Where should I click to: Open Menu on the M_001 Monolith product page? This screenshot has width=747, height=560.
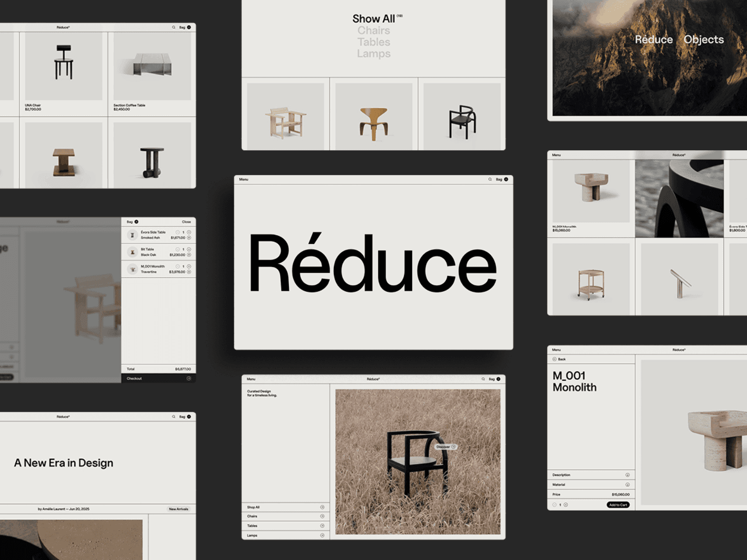point(557,350)
